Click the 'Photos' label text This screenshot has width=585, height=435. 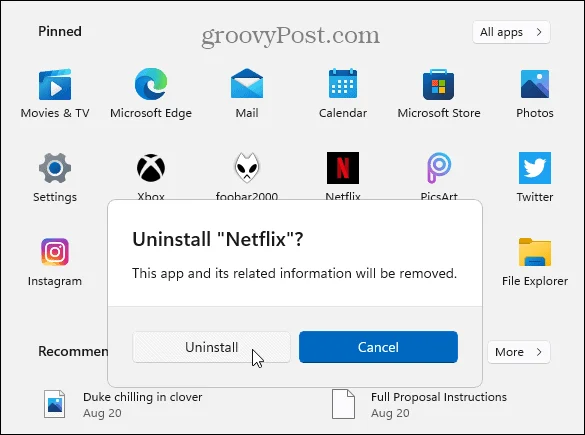coord(535,113)
